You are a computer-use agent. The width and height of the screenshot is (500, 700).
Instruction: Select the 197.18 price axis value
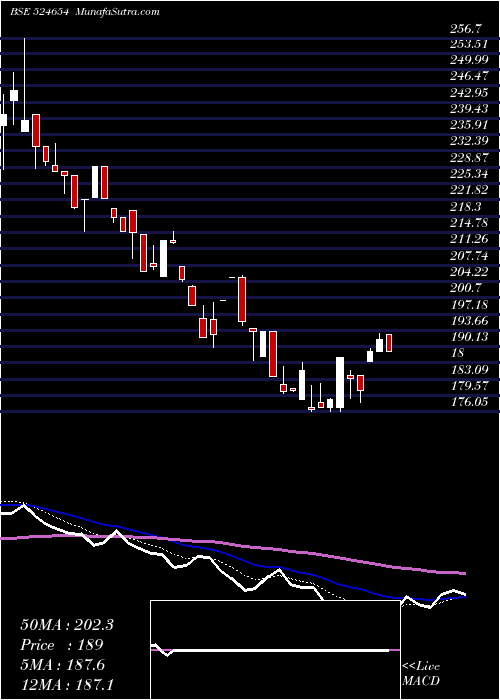click(469, 304)
